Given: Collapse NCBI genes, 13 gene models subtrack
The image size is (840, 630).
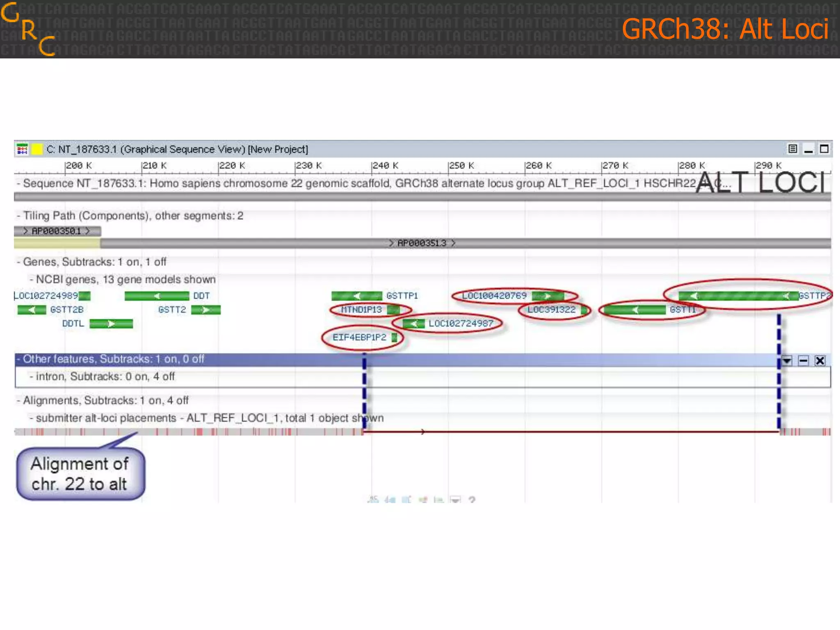Looking at the screenshot, I should pyautogui.click(x=32, y=279).
